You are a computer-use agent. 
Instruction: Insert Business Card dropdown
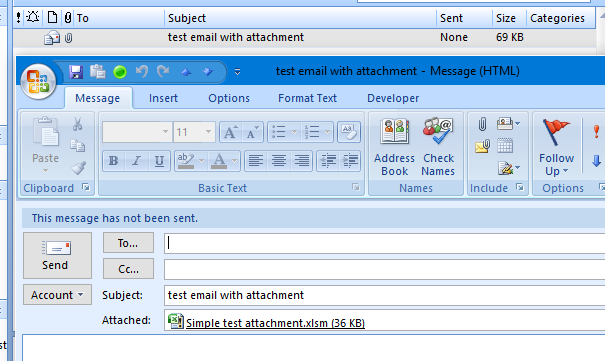pos(509,124)
